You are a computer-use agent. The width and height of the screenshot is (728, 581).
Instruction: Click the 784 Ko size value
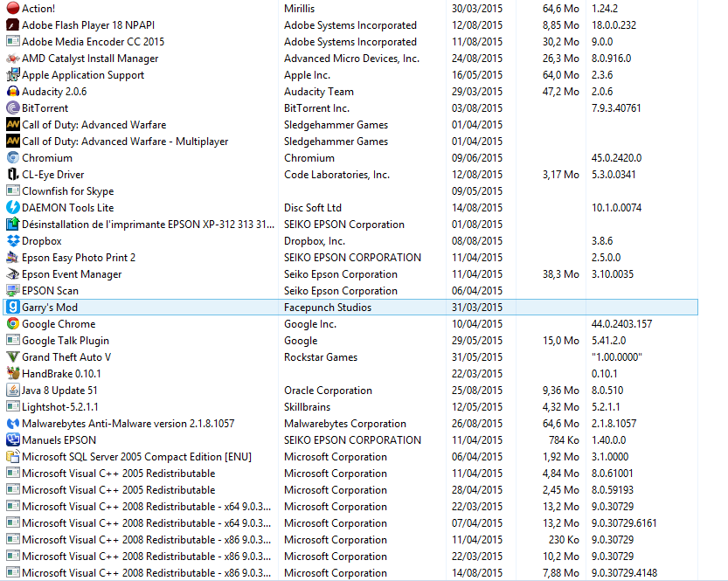pyautogui.click(x=564, y=440)
